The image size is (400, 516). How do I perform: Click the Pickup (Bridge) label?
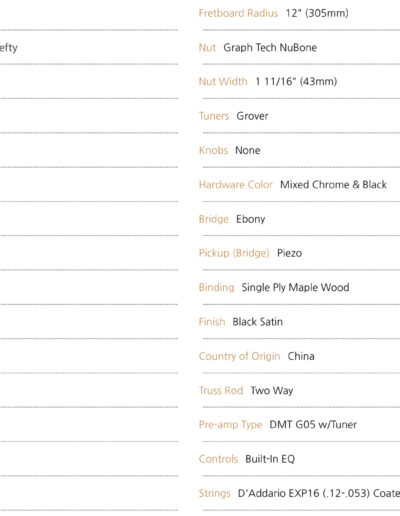coord(234,253)
